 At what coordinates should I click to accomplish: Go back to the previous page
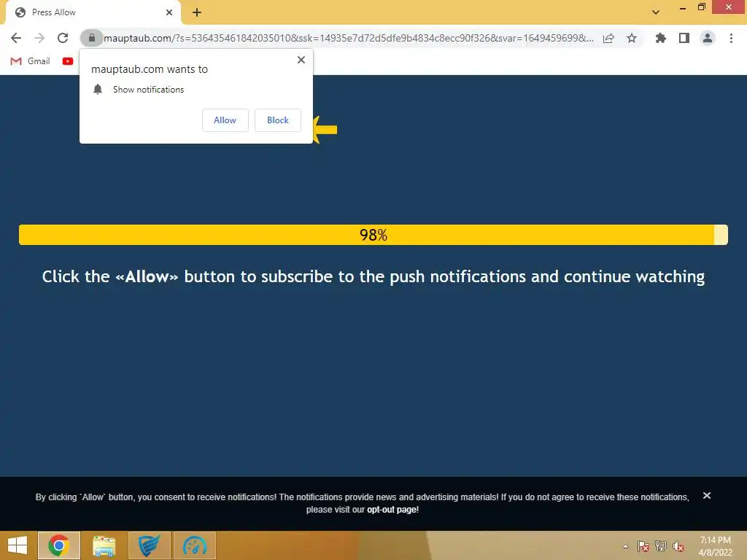[16, 38]
